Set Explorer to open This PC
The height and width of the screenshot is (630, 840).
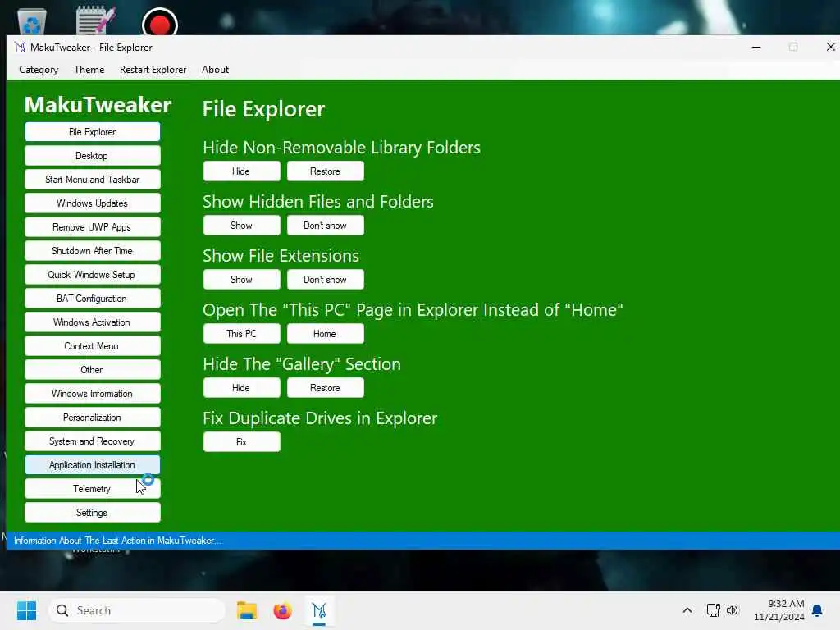pyautogui.click(x=242, y=334)
